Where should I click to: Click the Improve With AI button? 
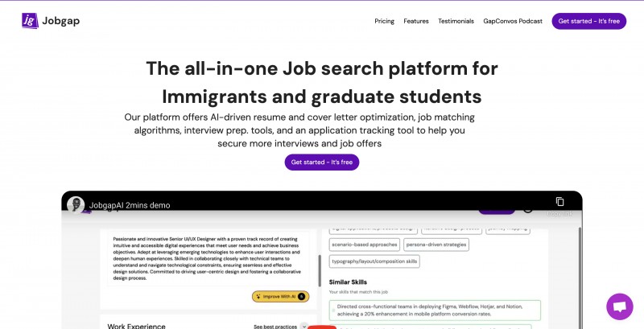279,296
